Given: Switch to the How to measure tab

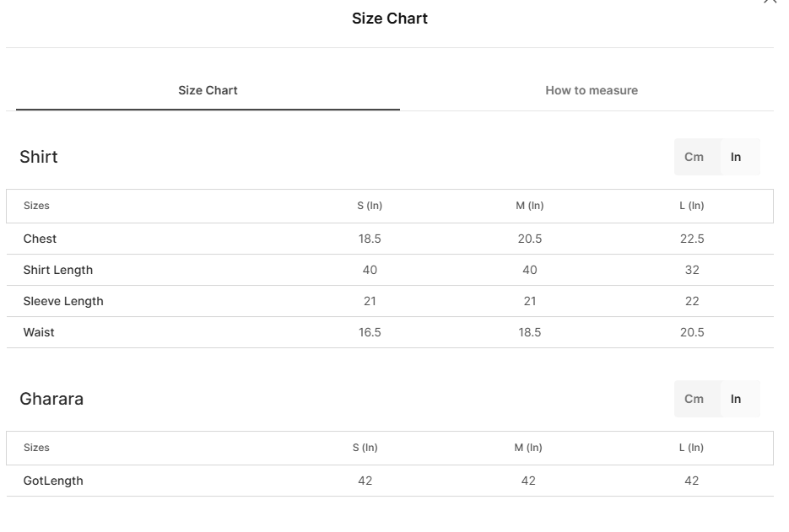Looking at the screenshot, I should point(592,90).
